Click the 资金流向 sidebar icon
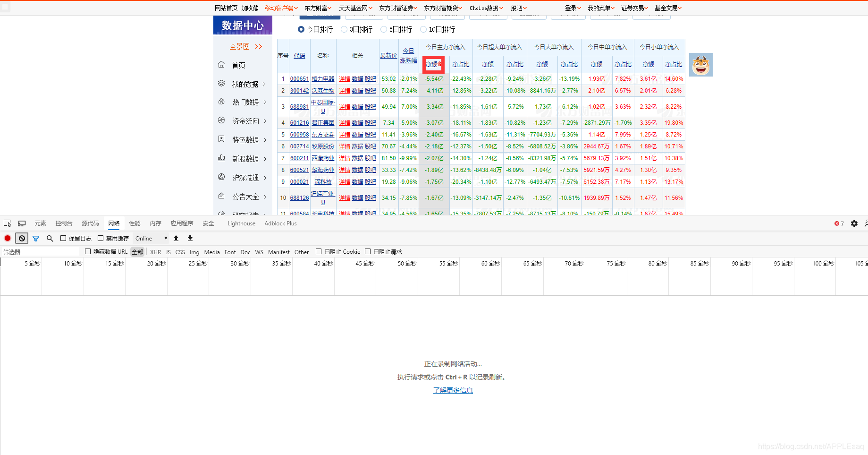The height and width of the screenshot is (455, 868). point(221,120)
